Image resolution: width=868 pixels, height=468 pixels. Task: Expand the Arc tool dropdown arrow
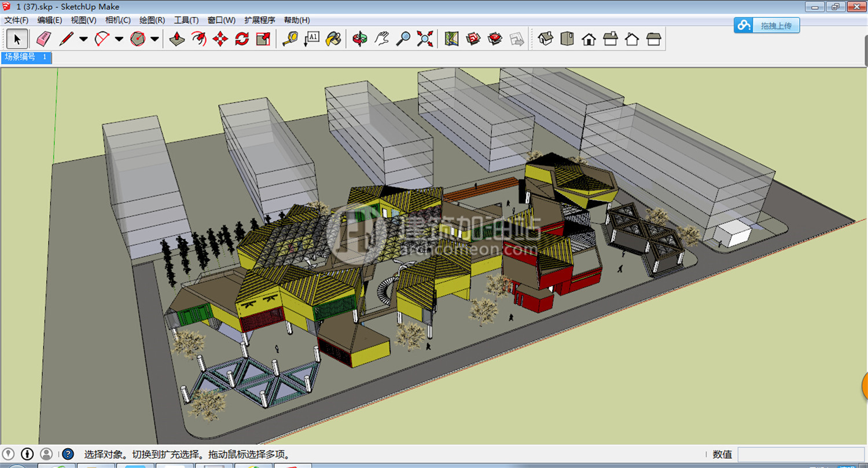(119, 39)
